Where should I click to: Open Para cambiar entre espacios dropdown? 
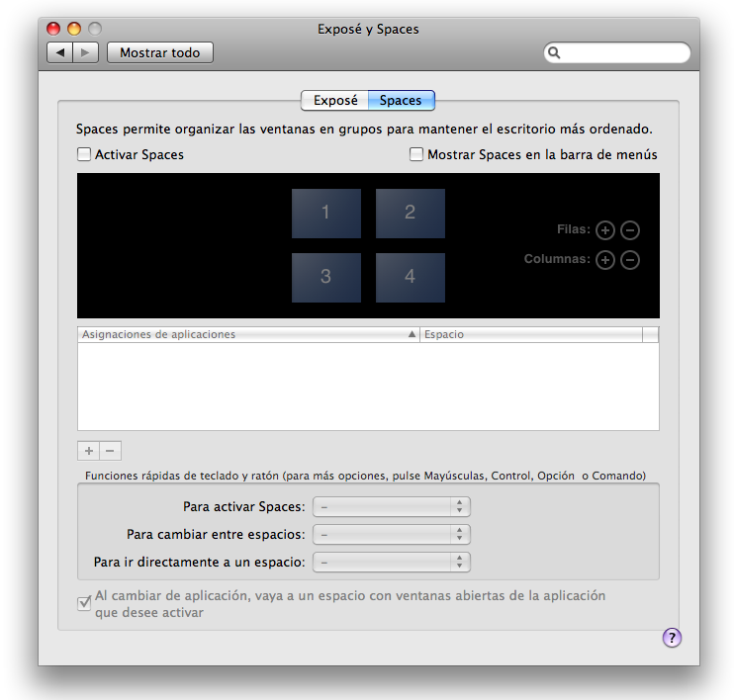392,534
